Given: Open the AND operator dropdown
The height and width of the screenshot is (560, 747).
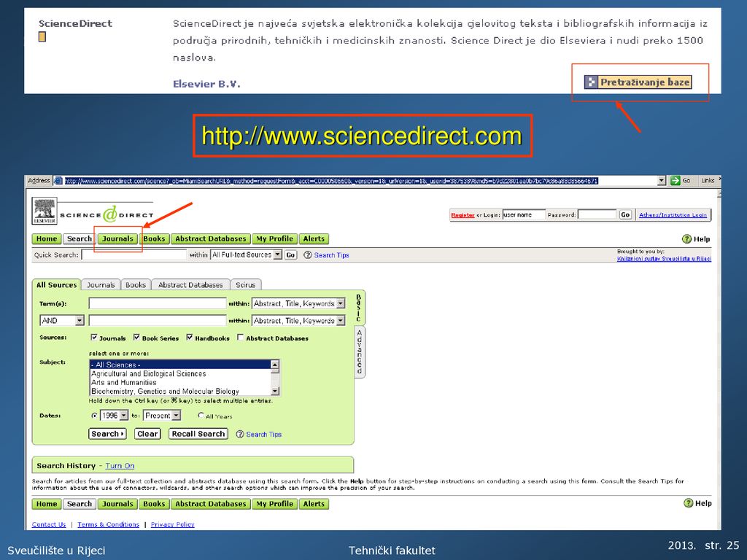Looking at the screenshot, I should click(x=80, y=321).
